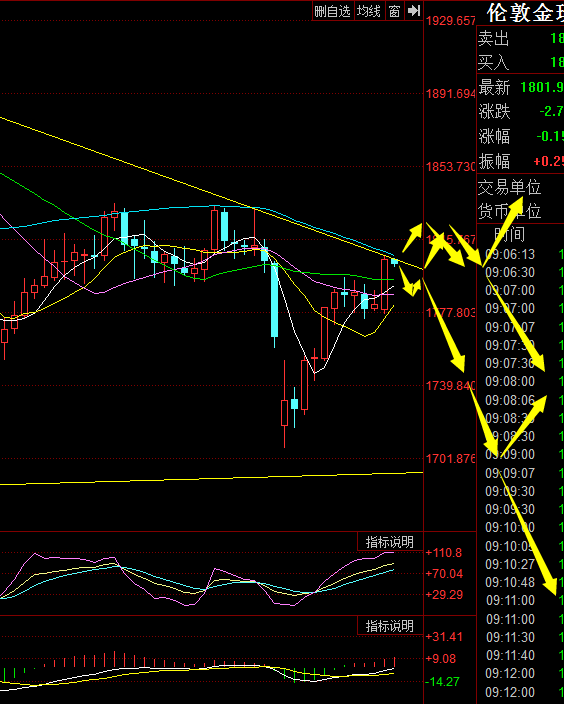The height and width of the screenshot is (704, 564).
Task: Select the 09:08:00 tick row
Action: tap(520, 381)
